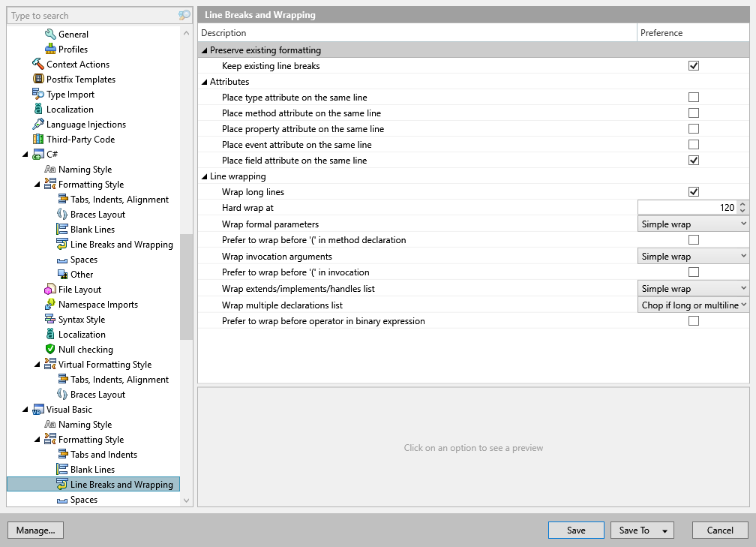Click the search magnifier icon in search box
This screenshot has height=547, width=756.
pos(184,16)
